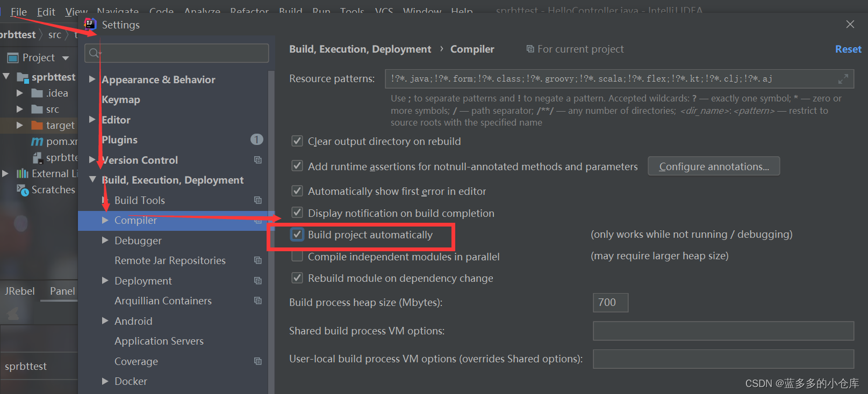
Task: Click Configure annotations button
Action: point(713,166)
